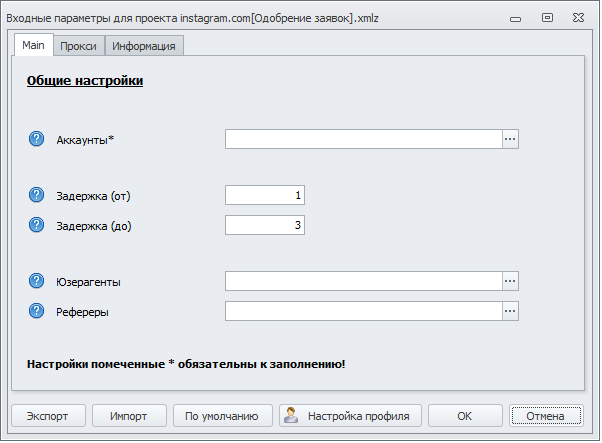Click the help icon beside Задержка (от)
602x443 pixels.
coord(37,195)
